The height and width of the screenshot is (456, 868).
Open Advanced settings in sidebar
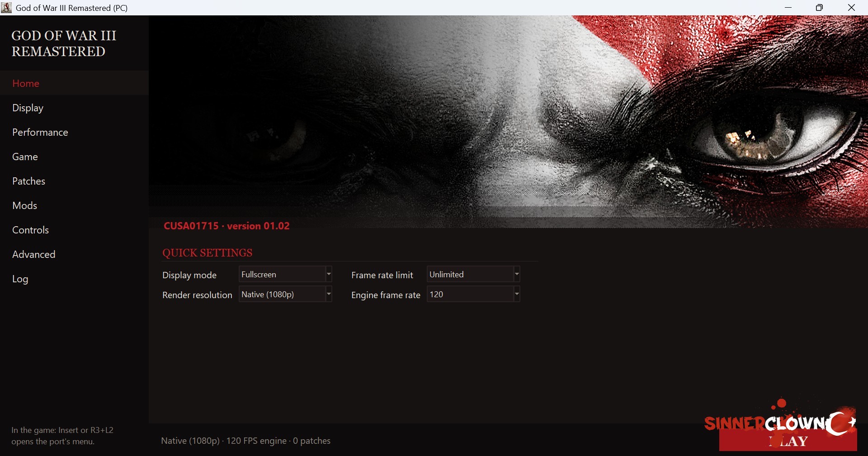point(74,254)
